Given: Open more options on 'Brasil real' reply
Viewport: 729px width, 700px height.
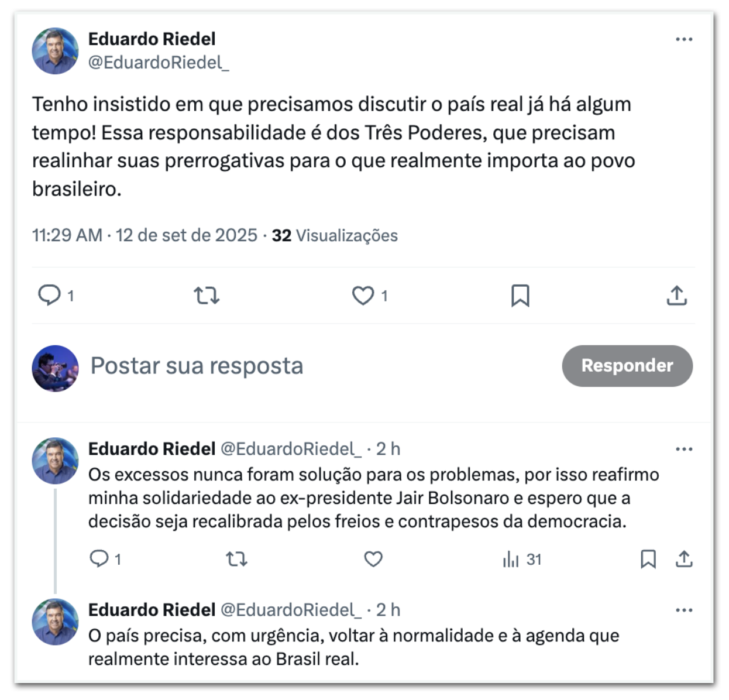Looking at the screenshot, I should point(683,610).
